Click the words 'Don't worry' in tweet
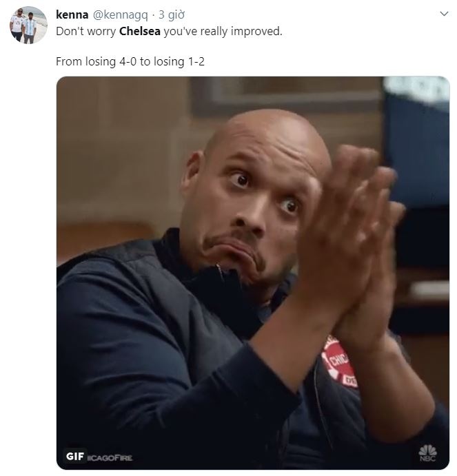 [x=86, y=31]
